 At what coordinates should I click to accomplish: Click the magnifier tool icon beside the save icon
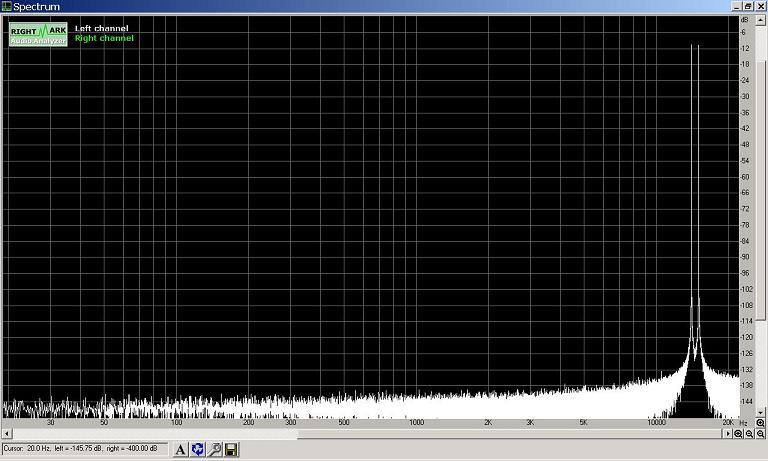coord(214,450)
